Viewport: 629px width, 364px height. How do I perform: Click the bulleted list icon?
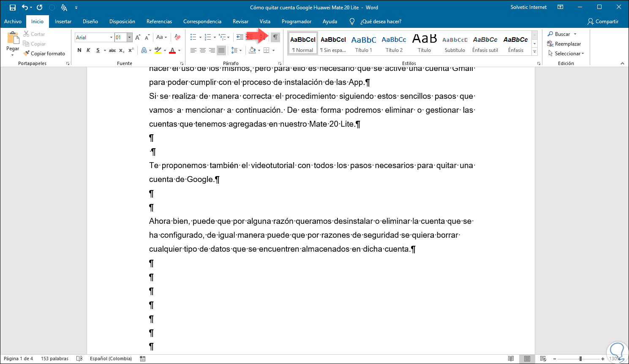coord(193,38)
